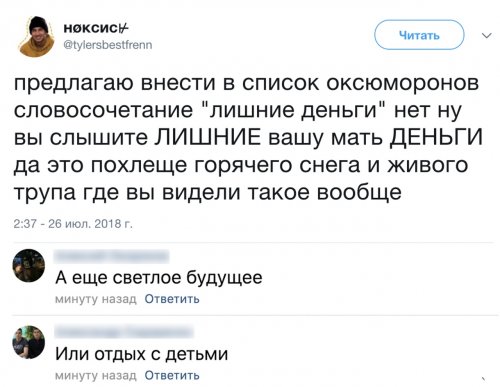Click 'минуту назад' under the second comment
The width and height of the screenshot is (500, 387).
[x=96, y=375]
